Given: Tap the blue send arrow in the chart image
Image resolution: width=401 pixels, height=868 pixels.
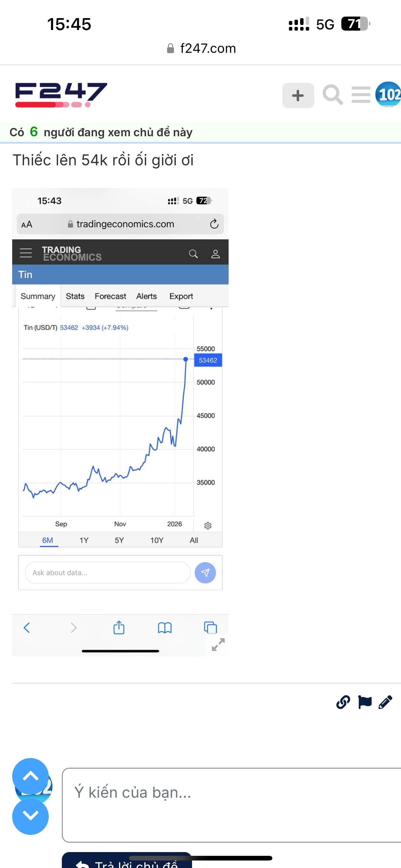Looking at the screenshot, I should (x=205, y=572).
